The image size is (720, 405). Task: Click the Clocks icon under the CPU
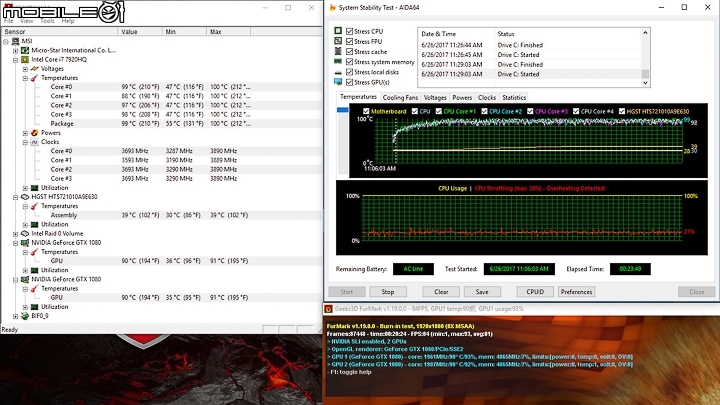(x=34, y=142)
